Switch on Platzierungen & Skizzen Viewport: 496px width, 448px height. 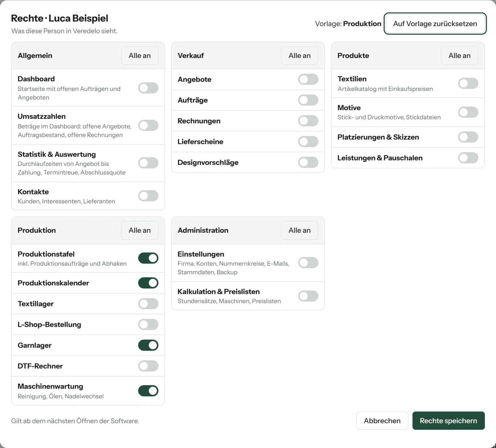468,137
